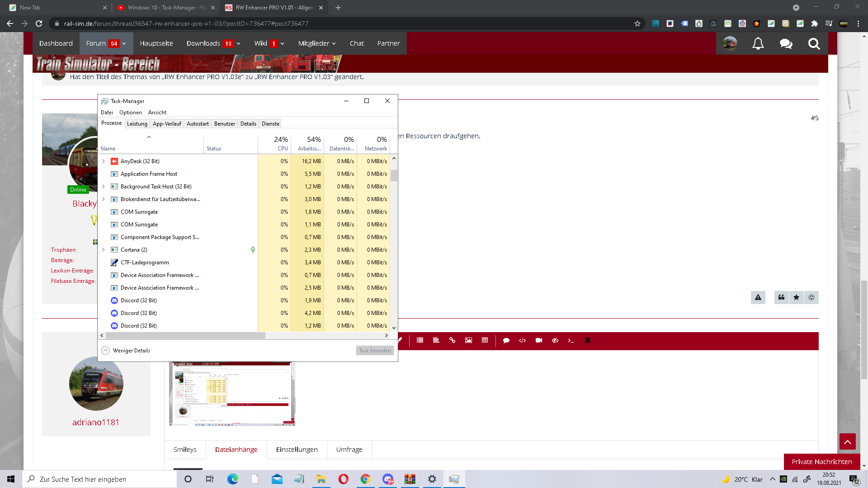Click the Task-Manager vertical scrollbar thumb
The image size is (868, 488).
(394, 175)
